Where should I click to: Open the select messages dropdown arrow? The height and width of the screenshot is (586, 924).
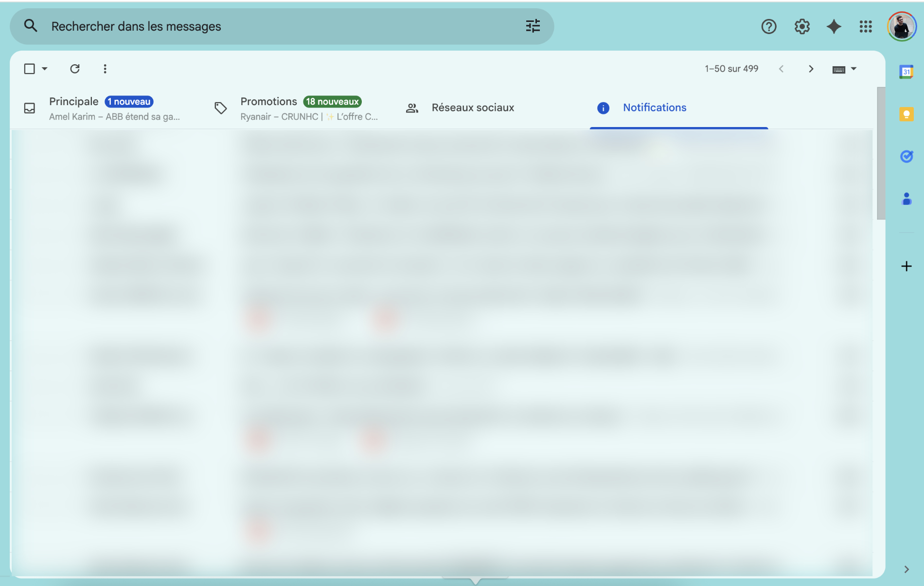click(44, 69)
